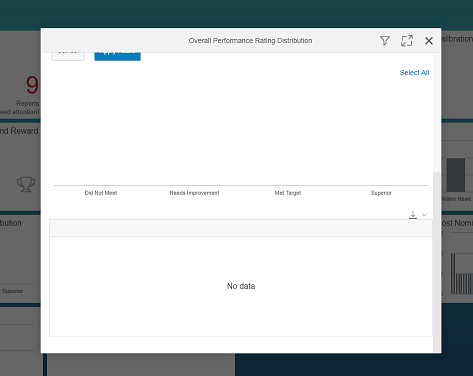
Task: Download the table data with export icon
Action: [x=413, y=215]
